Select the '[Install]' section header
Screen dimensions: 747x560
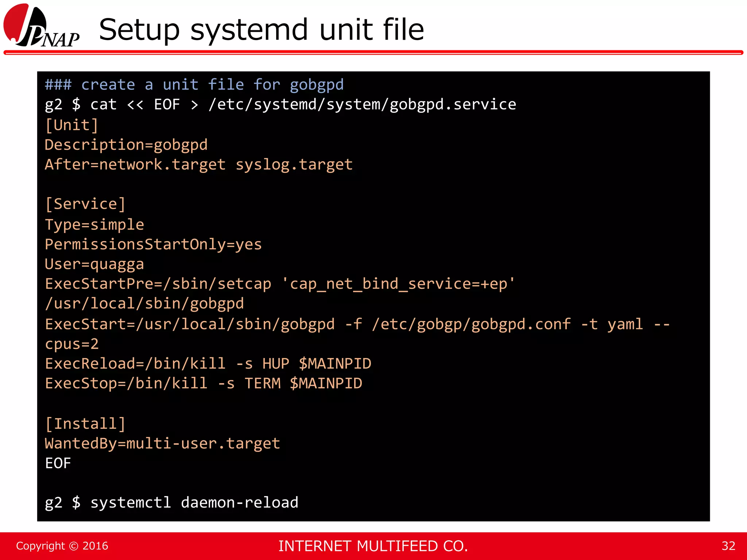point(85,424)
